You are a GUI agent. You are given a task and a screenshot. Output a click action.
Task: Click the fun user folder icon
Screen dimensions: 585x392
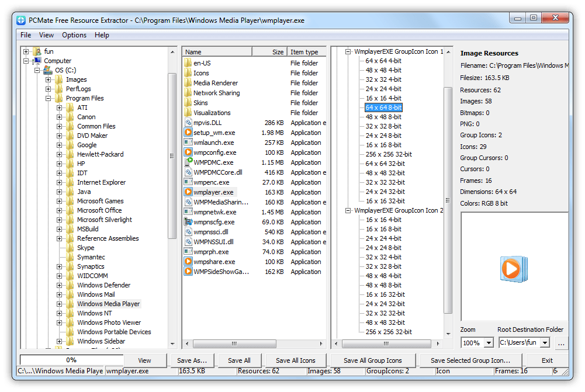point(37,51)
